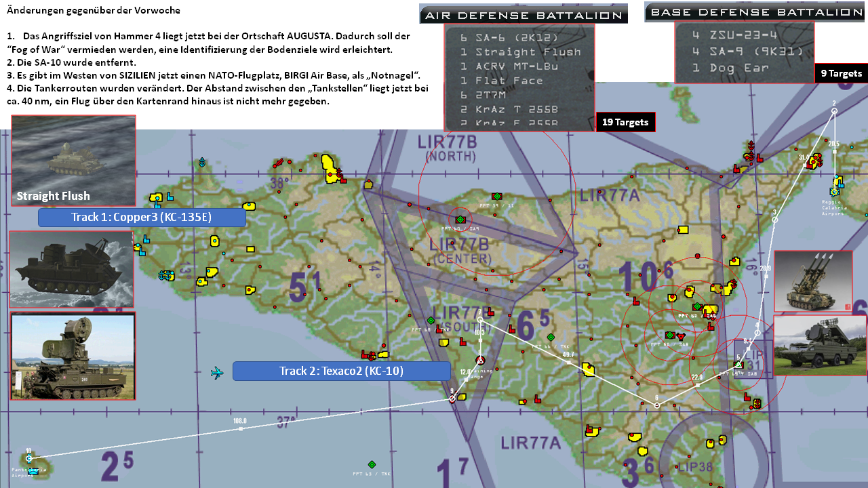
Task: Click the green diamond PPT 59 / 11
Action: (x=497, y=196)
